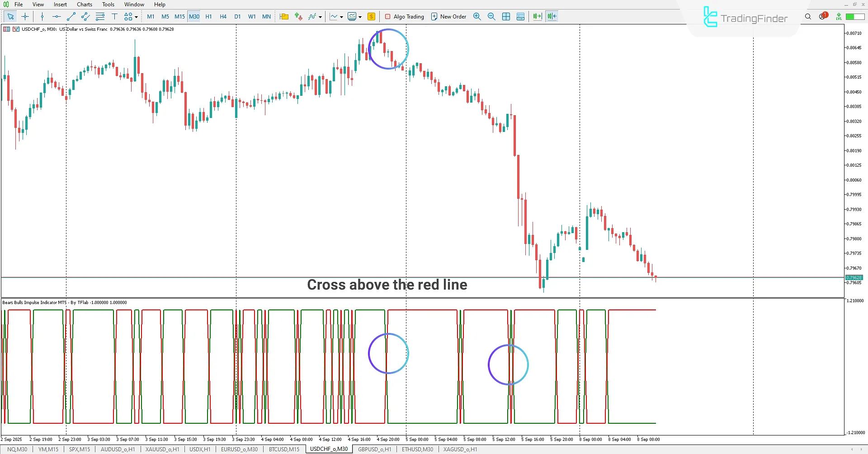Open the shapes dropdown arrow

click(x=136, y=16)
